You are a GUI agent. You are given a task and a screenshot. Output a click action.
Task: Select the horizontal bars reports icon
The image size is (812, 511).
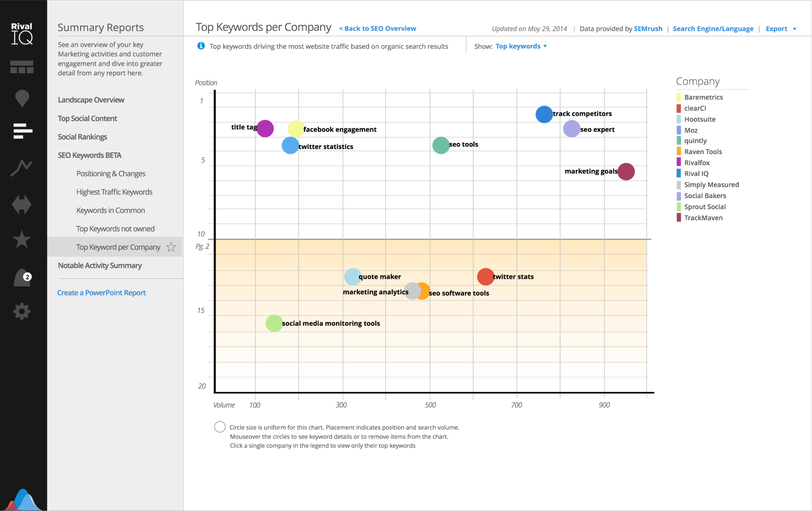(x=23, y=131)
